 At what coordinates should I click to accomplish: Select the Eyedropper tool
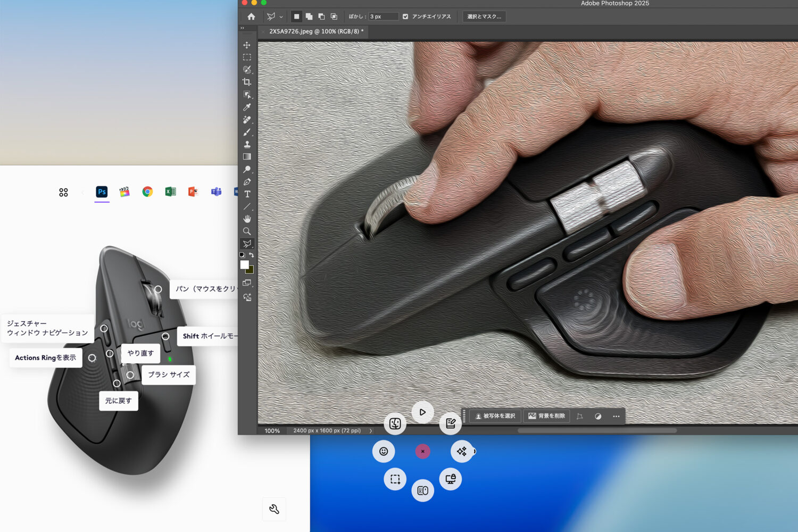click(247, 107)
